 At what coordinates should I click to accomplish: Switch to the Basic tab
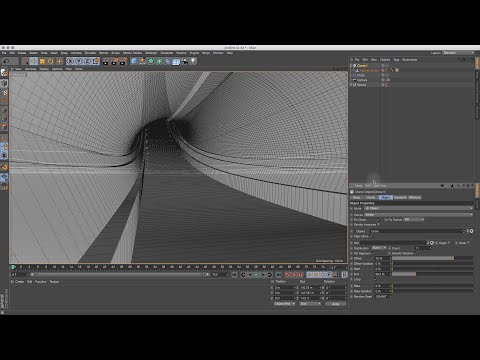(x=356, y=197)
